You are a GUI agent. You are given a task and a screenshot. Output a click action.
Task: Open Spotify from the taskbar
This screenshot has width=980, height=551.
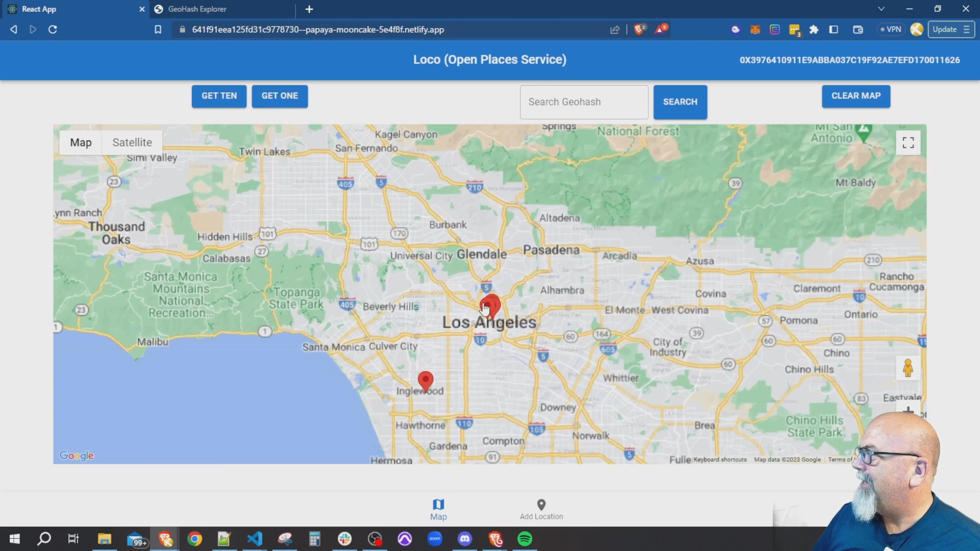[525, 539]
